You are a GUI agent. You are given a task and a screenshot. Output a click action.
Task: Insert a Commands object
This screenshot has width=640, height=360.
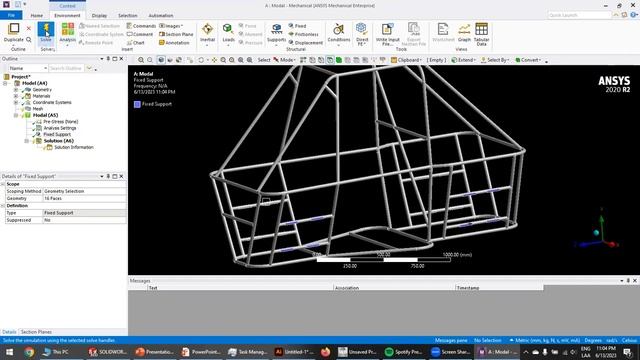(x=141, y=26)
